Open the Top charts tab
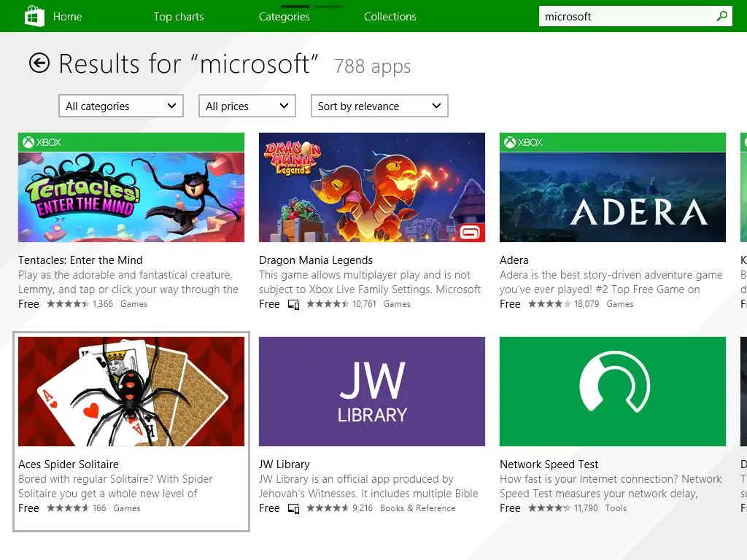The image size is (747, 560). 179,16
